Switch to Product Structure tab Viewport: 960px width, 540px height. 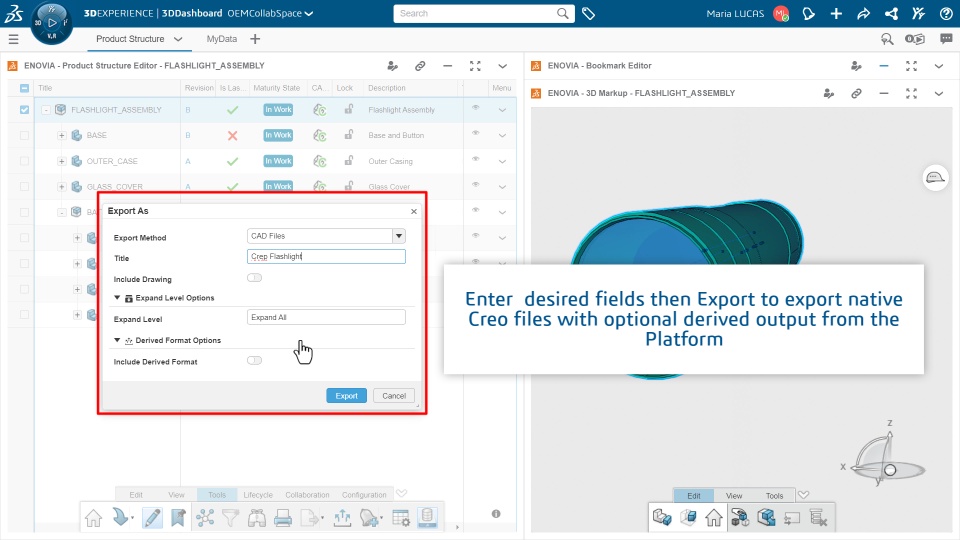pyautogui.click(x=130, y=39)
